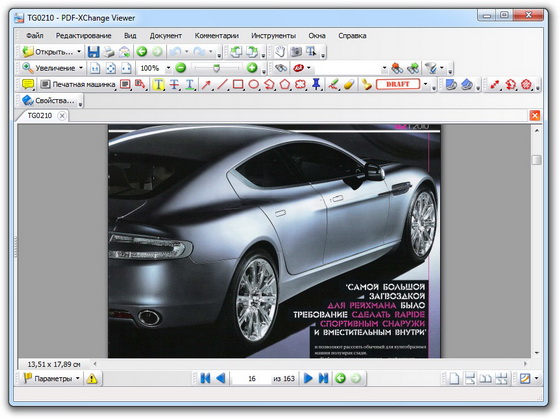Select the Text Box tool
Viewport: 560px width, 419px height.
125,84
